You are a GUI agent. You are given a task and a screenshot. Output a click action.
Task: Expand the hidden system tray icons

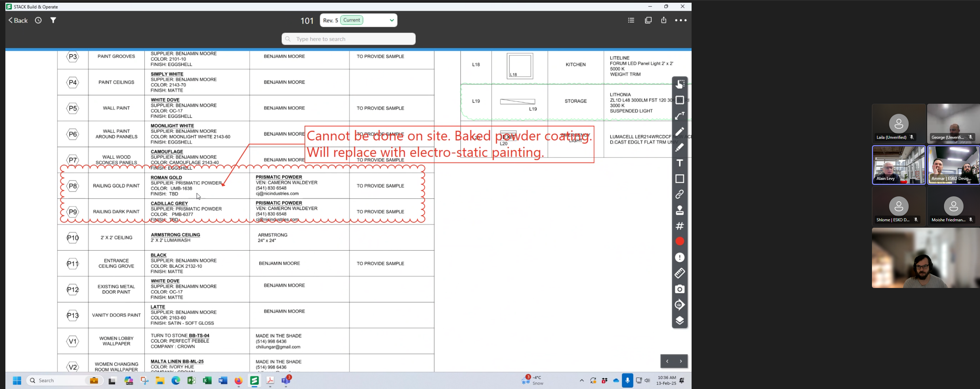(x=581, y=380)
